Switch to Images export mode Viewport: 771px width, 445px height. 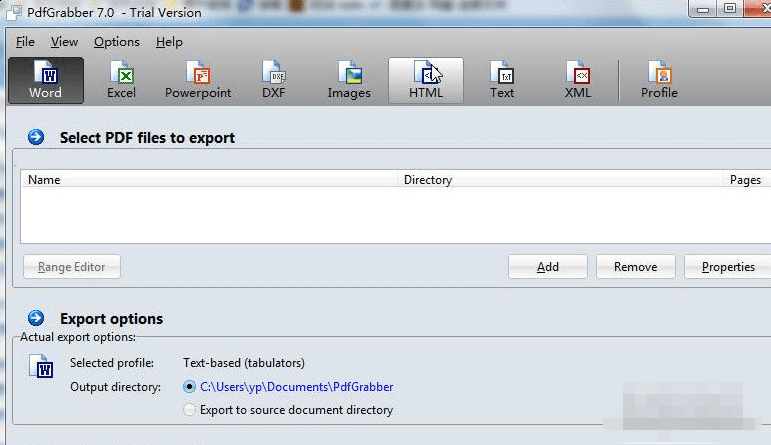click(x=349, y=81)
